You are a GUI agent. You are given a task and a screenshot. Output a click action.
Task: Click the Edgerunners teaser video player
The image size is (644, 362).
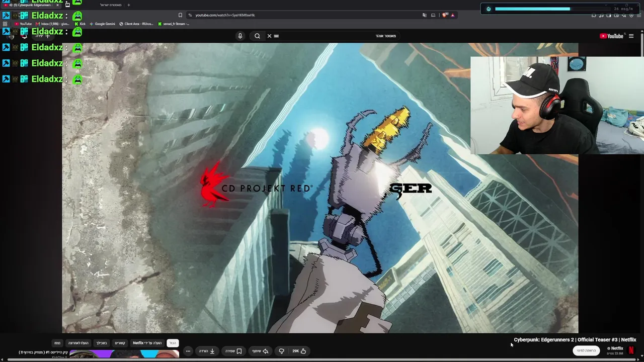pyautogui.click(x=320, y=188)
